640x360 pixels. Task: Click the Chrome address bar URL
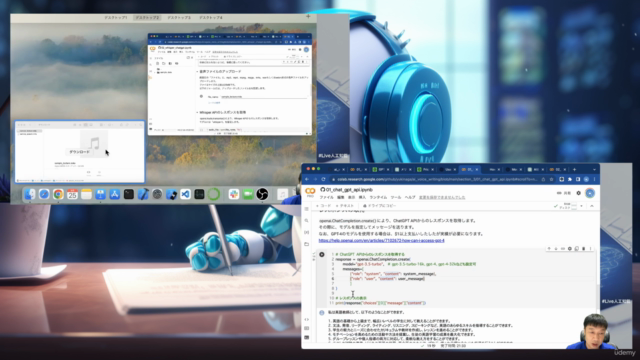coord(437,179)
